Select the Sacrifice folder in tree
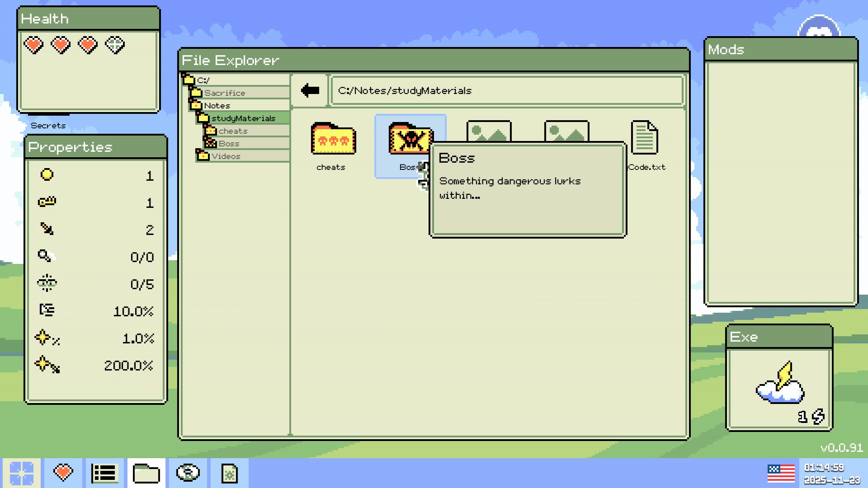868x488 pixels. point(224,93)
